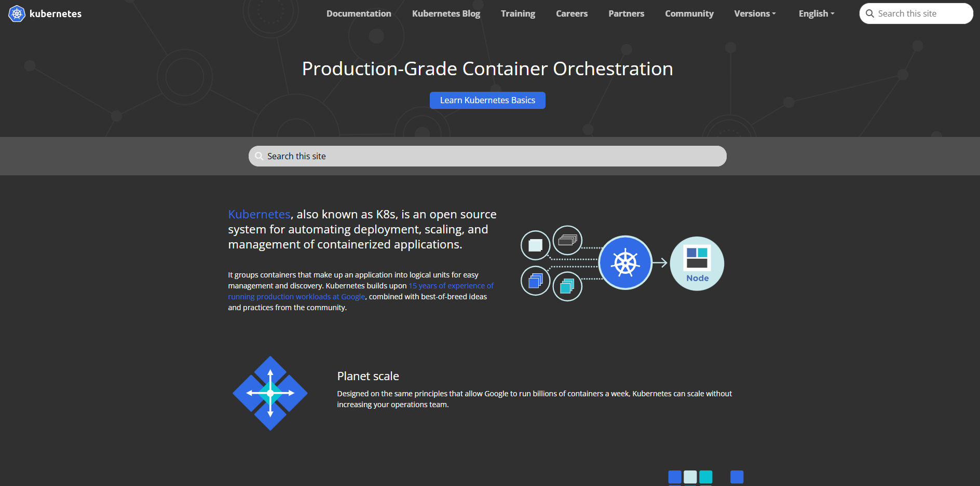Click the teal container icon in the diagram

coord(567,286)
